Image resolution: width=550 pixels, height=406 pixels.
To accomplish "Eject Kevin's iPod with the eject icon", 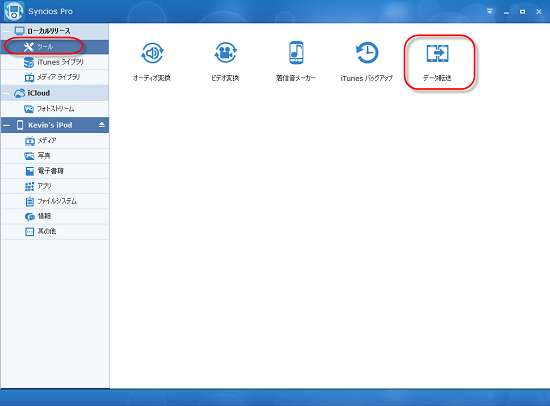I will (102, 125).
